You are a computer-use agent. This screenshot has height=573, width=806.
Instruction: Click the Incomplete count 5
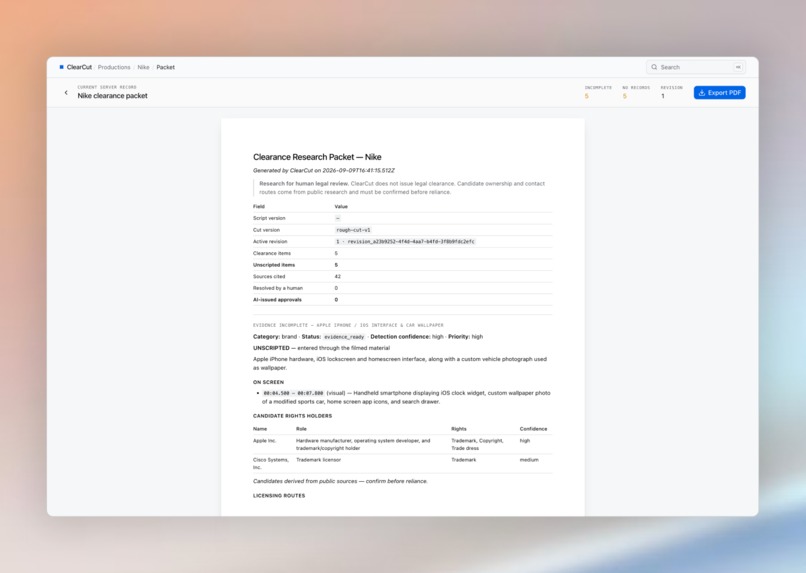(x=587, y=96)
